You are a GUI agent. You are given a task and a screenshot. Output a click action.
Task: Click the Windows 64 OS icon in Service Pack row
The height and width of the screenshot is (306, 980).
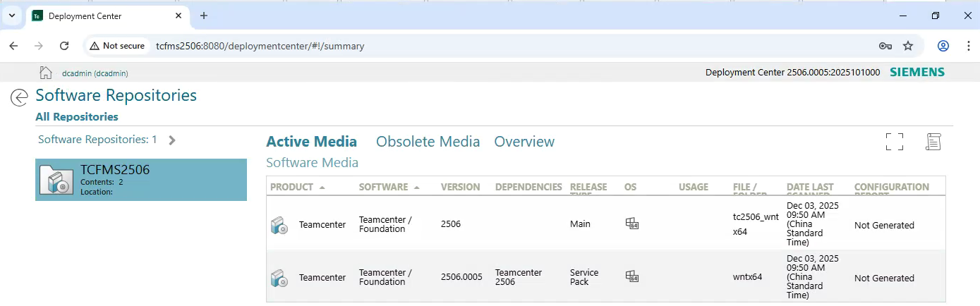(631, 276)
